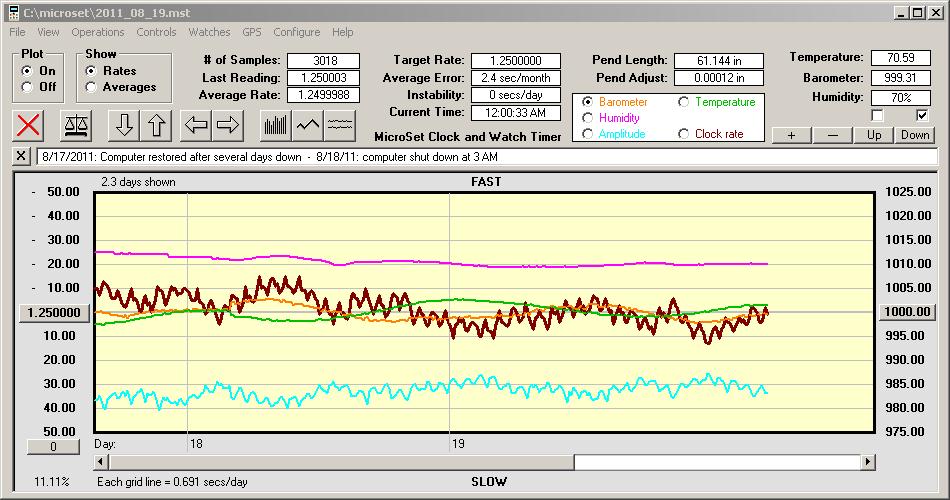Click the Pend Length field
Image resolution: width=950 pixels, height=500 pixels.
coord(719,61)
